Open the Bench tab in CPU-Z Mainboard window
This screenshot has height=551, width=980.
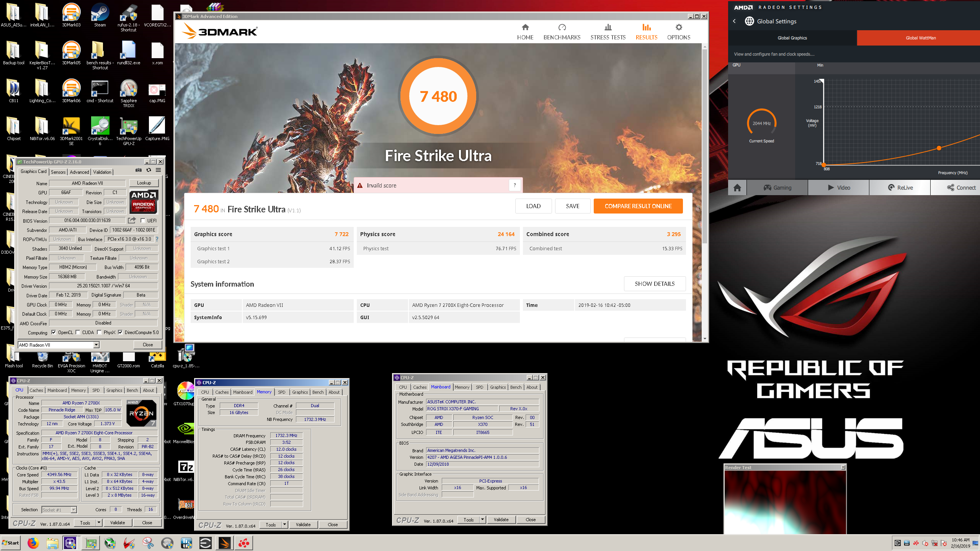[516, 387]
